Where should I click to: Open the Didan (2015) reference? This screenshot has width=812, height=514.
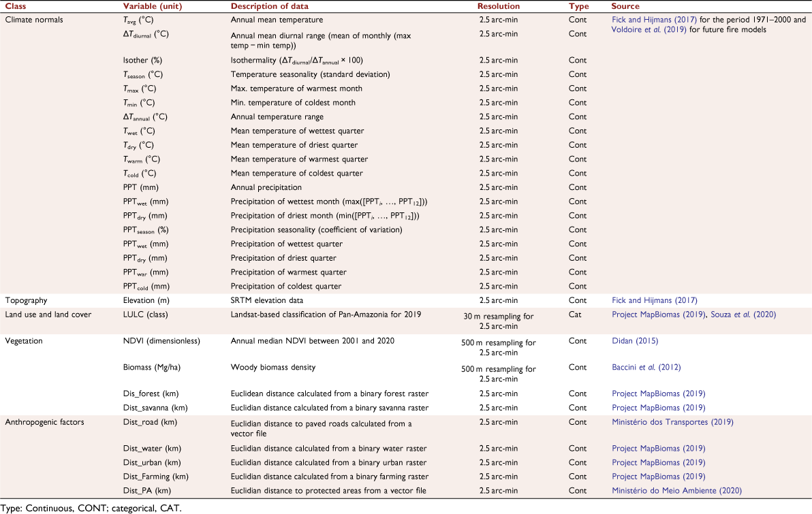tap(635, 340)
